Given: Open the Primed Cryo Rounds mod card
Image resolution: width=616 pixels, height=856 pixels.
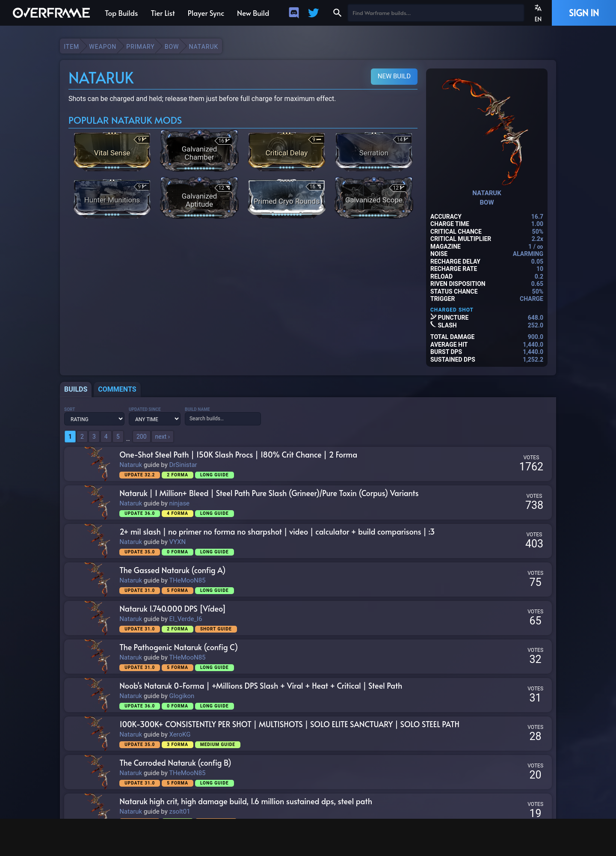Looking at the screenshot, I should (287, 198).
